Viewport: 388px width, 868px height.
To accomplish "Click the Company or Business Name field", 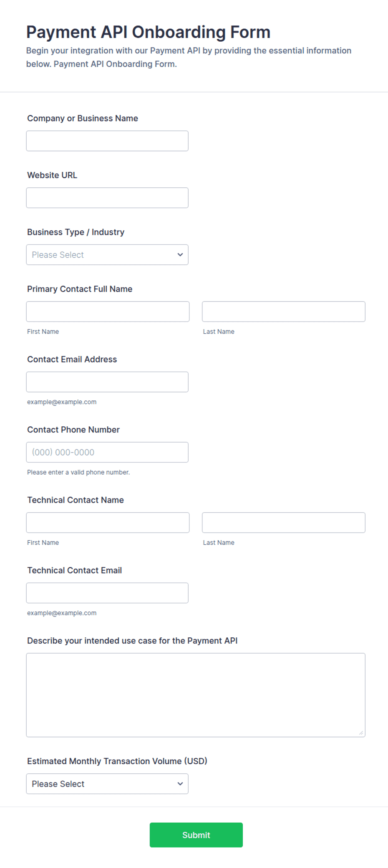I will pos(107,141).
